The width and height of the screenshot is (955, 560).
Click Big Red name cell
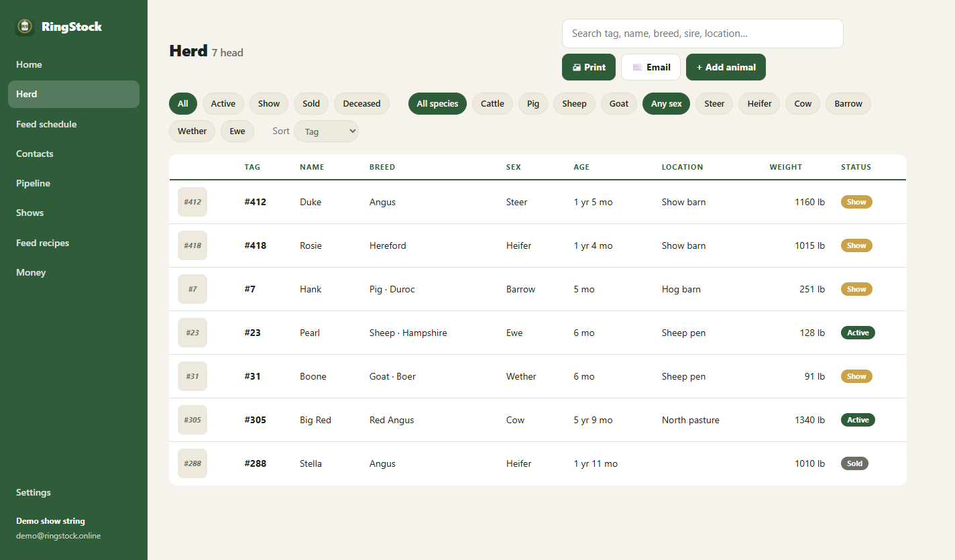pos(315,420)
